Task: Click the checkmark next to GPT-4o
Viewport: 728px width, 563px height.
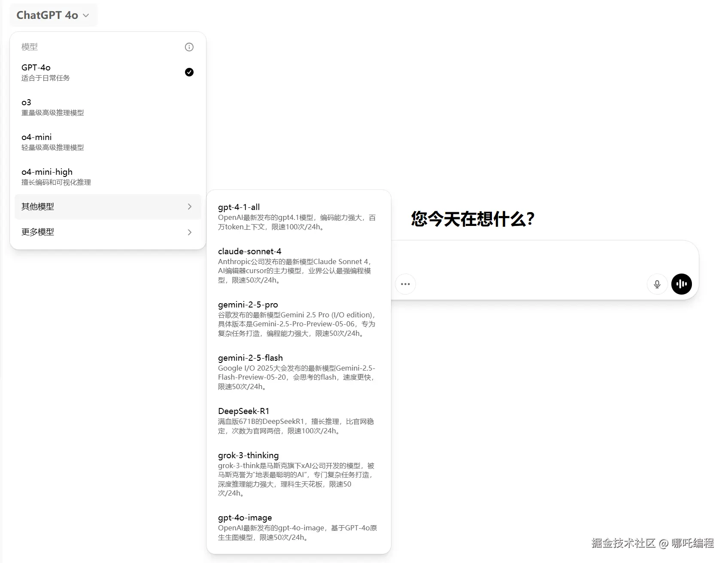Action: (x=189, y=72)
